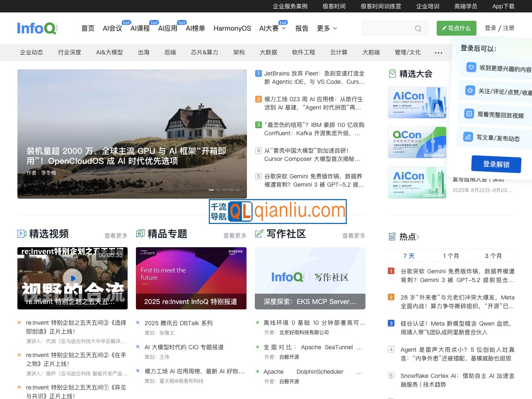Click the 精选视频 video section icon
This screenshot has height=399, width=532.
point(22,234)
